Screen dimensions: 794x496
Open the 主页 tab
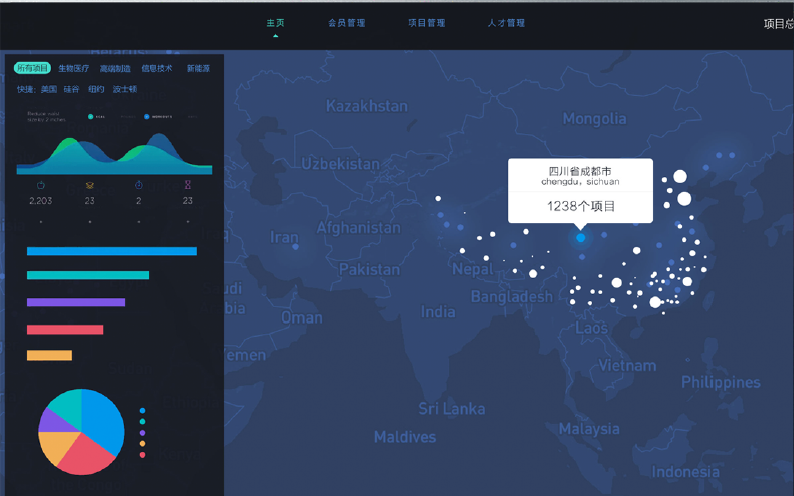pyautogui.click(x=275, y=23)
